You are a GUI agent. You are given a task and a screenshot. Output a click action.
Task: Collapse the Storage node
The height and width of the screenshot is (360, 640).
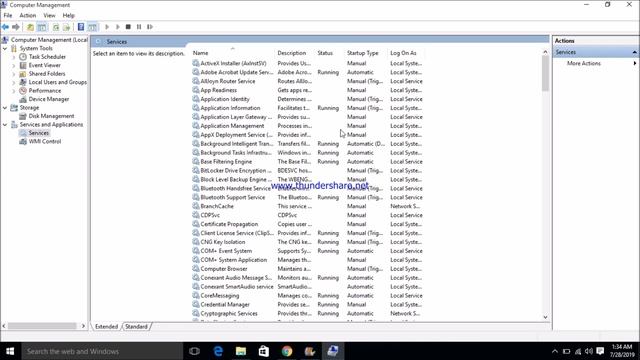[x=5, y=108]
